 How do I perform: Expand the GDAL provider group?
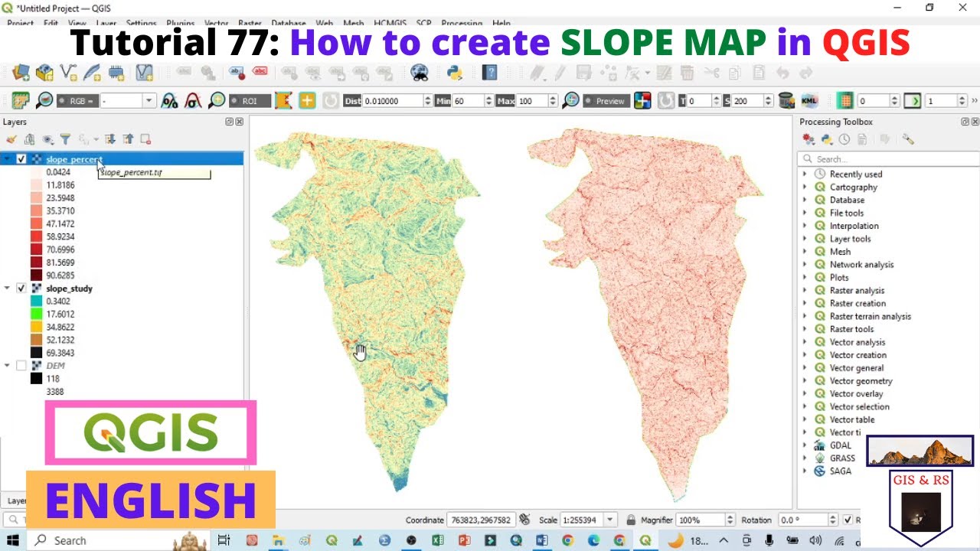(x=805, y=445)
